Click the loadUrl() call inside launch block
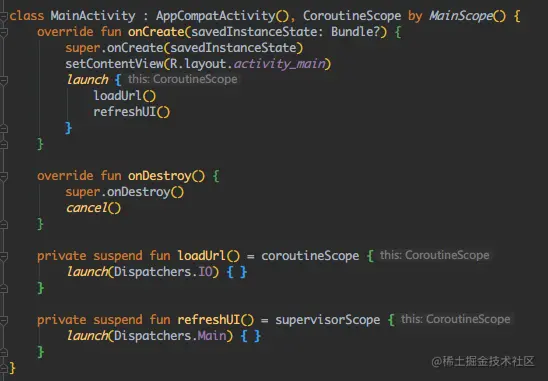 pyautogui.click(x=125, y=96)
